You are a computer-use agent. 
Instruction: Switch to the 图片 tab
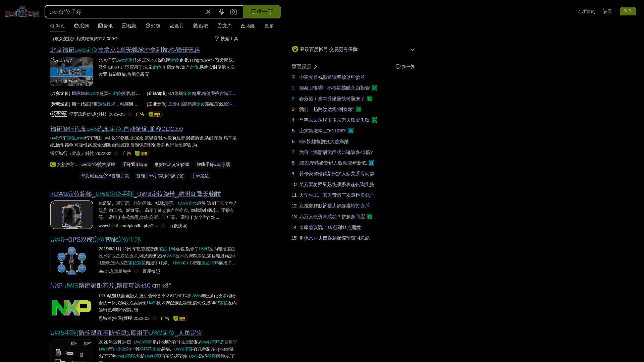(x=177, y=26)
